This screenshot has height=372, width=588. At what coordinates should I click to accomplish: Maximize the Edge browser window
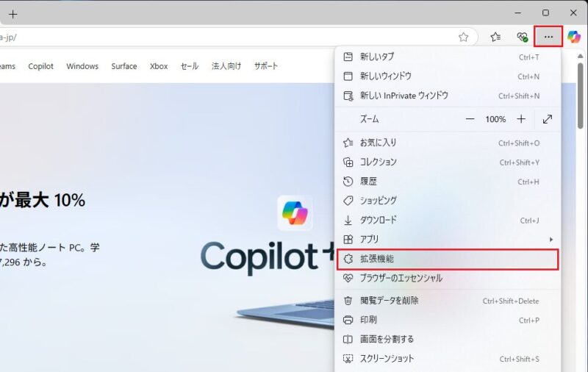coord(545,12)
